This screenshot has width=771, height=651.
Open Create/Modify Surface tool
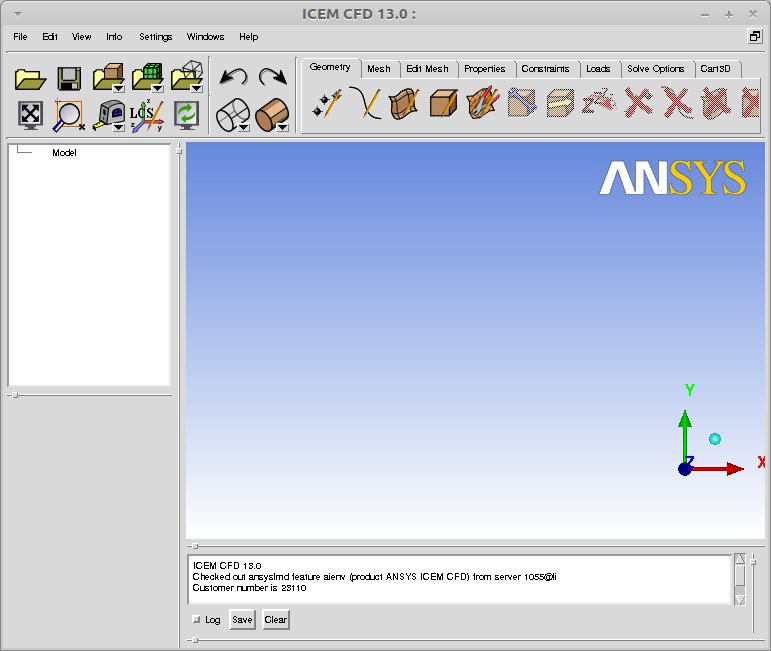(x=404, y=103)
